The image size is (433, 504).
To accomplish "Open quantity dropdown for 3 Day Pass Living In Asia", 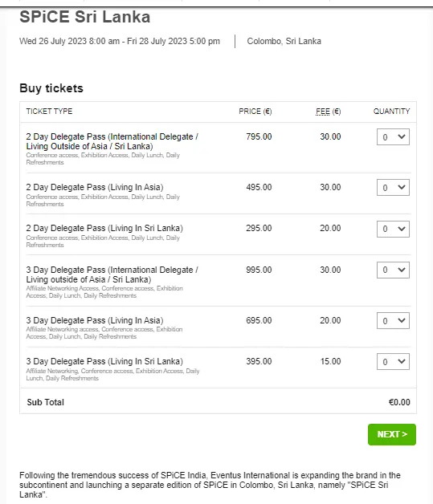I will point(393,320).
